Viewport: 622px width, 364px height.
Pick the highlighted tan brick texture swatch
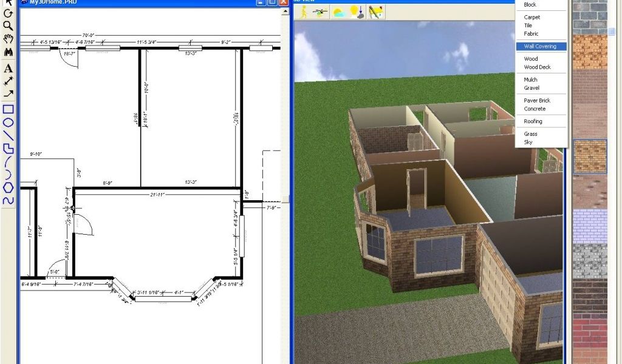coord(590,157)
